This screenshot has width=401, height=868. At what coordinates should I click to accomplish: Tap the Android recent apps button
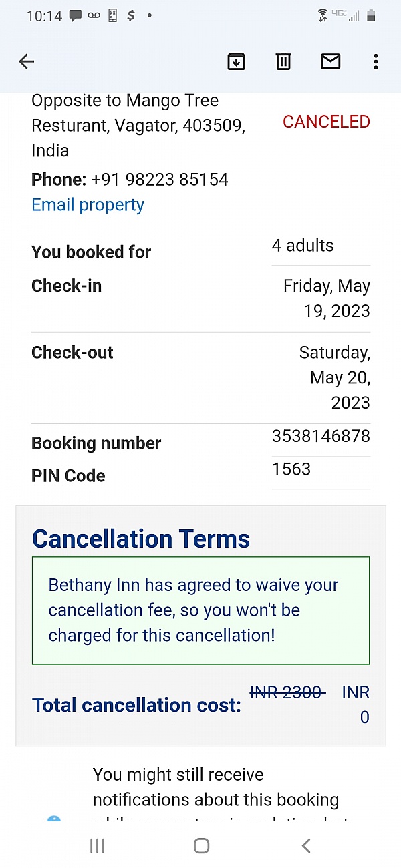[98, 846]
